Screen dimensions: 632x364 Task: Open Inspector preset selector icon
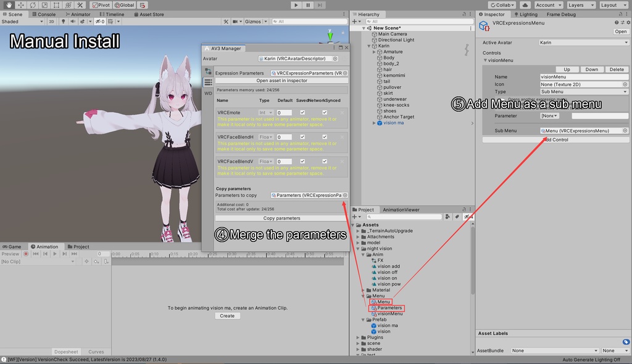622,23
